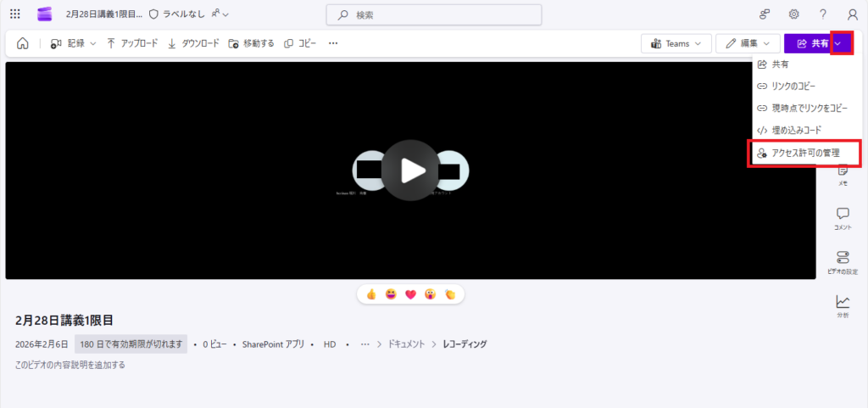Viewport: 868px width, 408px height.
Task: Click the ダウンロード button
Action: pyautogui.click(x=193, y=43)
